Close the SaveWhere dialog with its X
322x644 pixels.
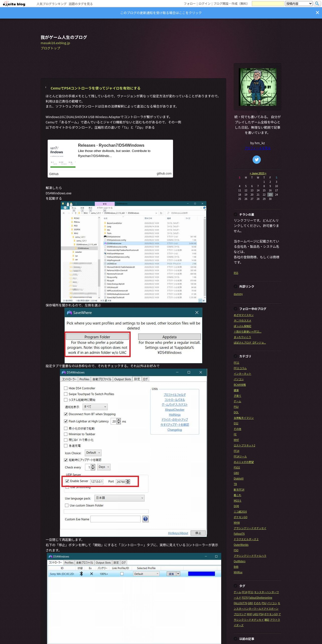(197, 312)
